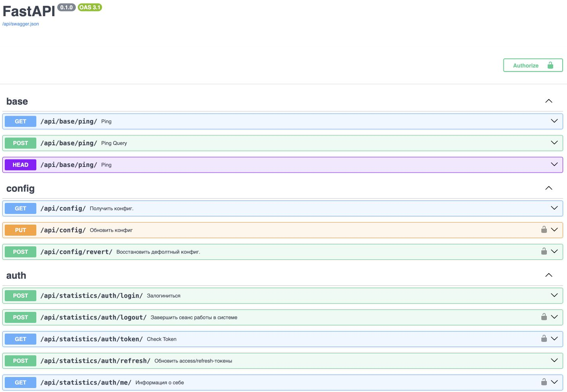Click the OAS 3.1 version badge
This screenshot has width=567, height=392.
(x=90, y=8)
